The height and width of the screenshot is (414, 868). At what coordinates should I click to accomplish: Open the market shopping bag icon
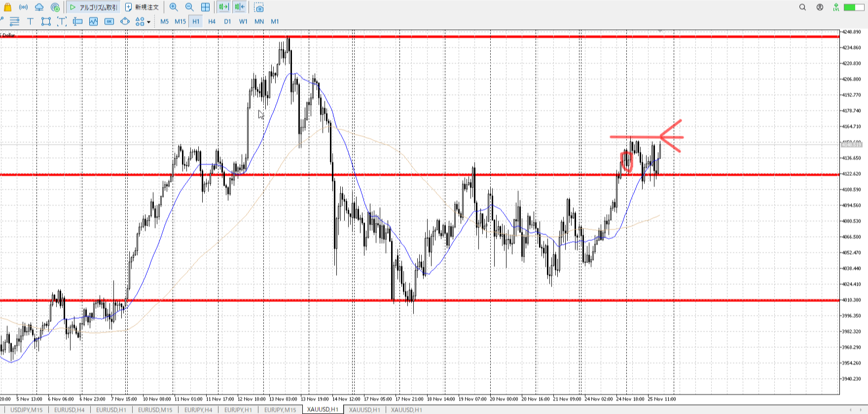[x=7, y=7]
